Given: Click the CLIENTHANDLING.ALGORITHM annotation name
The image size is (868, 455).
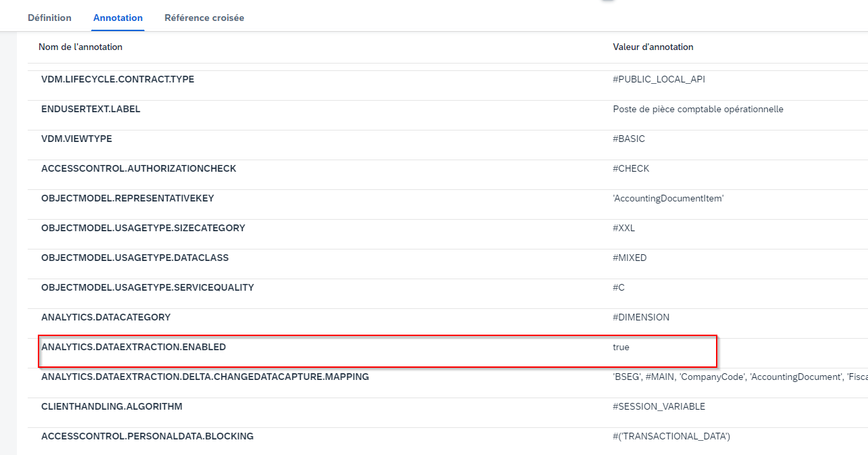Looking at the screenshot, I should [111, 406].
